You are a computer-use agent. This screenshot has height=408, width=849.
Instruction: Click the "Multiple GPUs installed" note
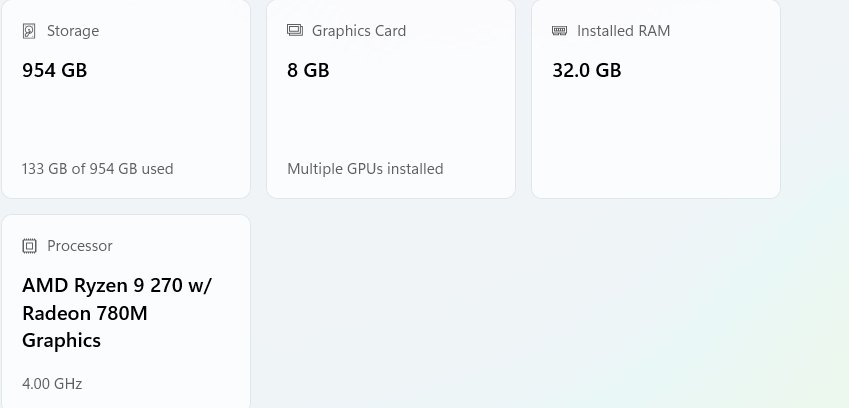365,169
